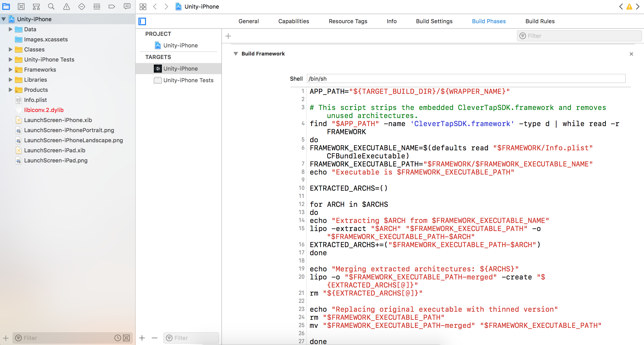644x345 pixels.
Task: Click the targets list Filter field
Action: pyautogui.click(x=191, y=338)
